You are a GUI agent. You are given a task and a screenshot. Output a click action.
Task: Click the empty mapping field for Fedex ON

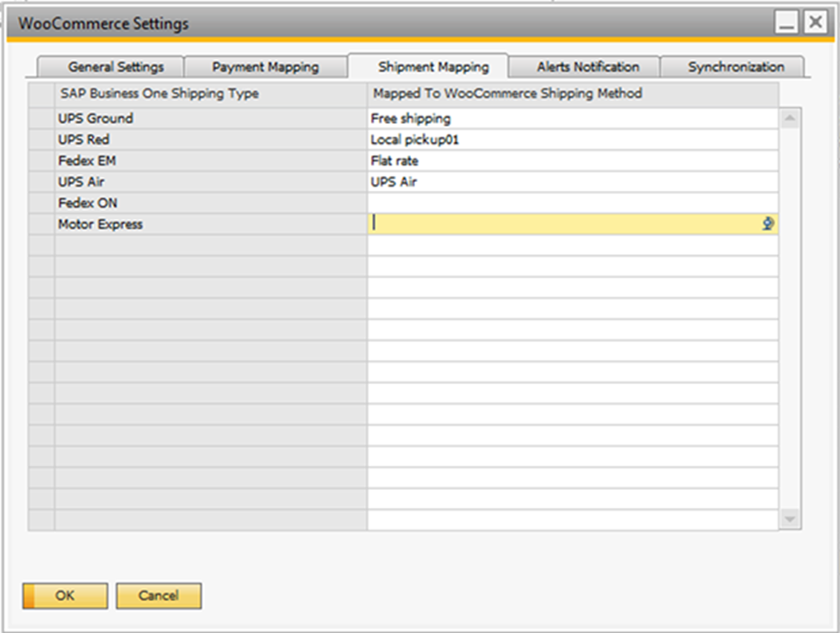pos(572,203)
